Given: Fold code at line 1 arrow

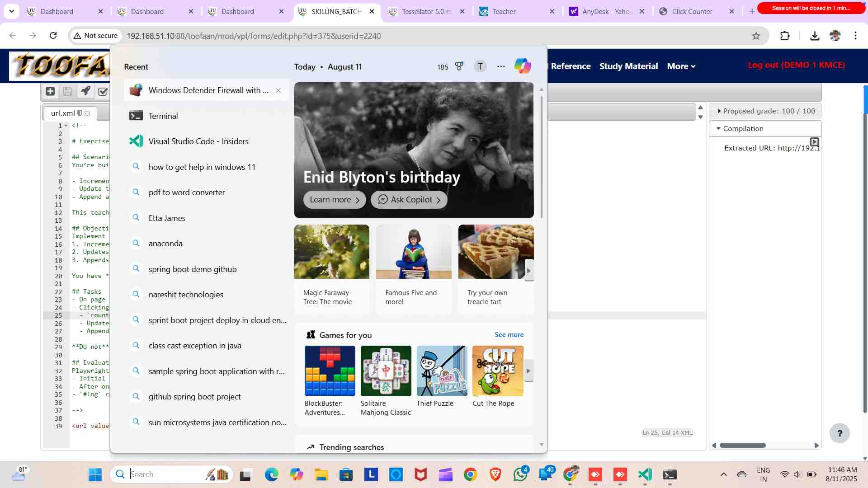Looking at the screenshot, I should pos(66,126).
